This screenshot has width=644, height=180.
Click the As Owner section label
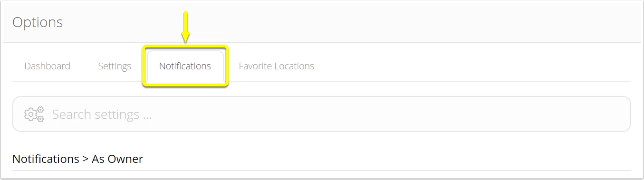point(117,159)
